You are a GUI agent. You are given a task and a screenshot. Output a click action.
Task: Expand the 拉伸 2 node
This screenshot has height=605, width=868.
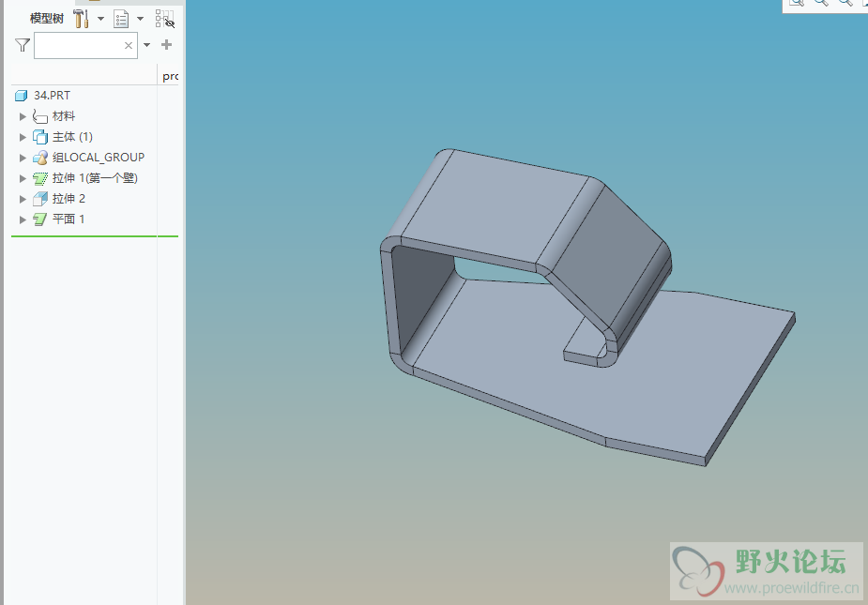pyautogui.click(x=23, y=199)
